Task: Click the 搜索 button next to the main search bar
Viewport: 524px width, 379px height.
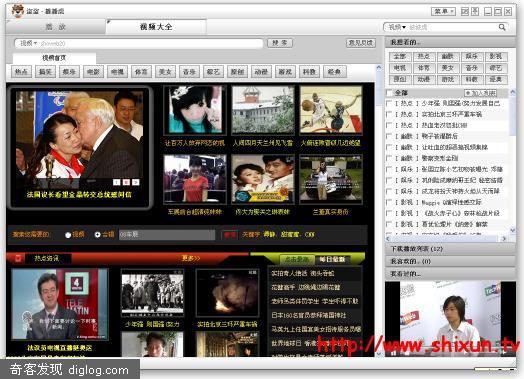Action: pos(280,43)
